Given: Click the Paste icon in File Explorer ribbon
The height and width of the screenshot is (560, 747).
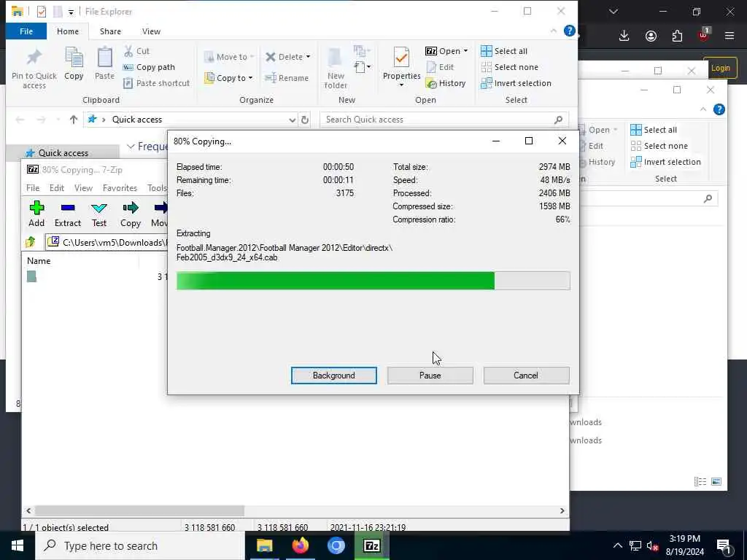Looking at the screenshot, I should (104, 58).
